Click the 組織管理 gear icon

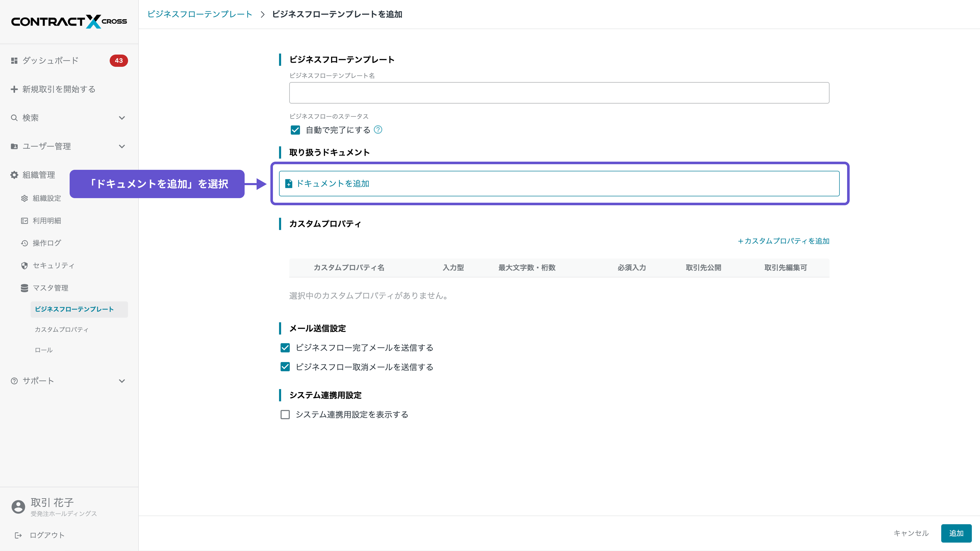[x=14, y=175]
